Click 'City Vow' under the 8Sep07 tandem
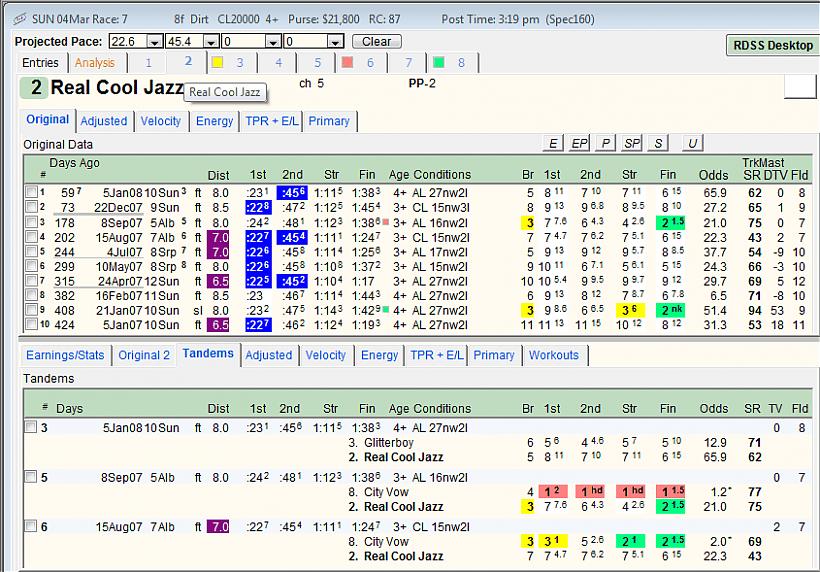This screenshot has height=572, width=820. [x=386, y=491]
